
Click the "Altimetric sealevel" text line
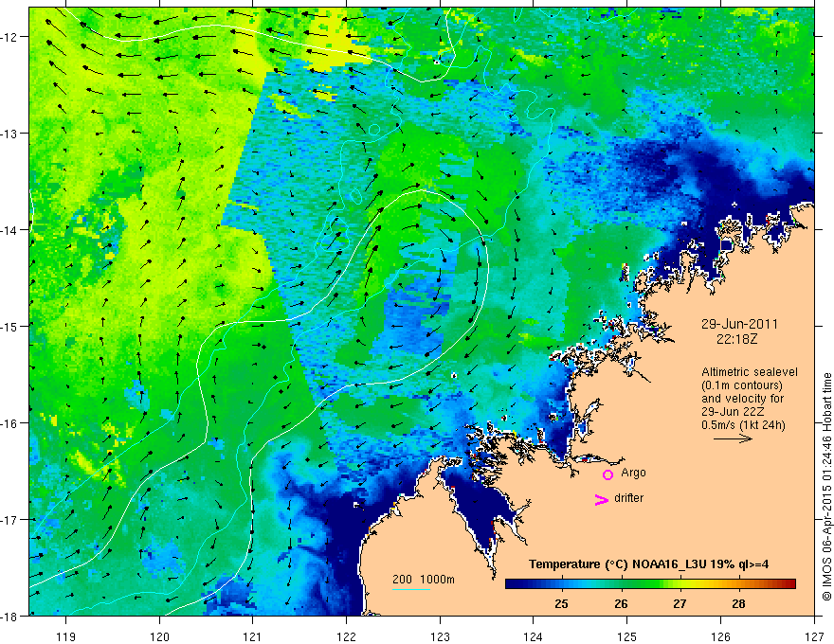(x=750, y=372)
